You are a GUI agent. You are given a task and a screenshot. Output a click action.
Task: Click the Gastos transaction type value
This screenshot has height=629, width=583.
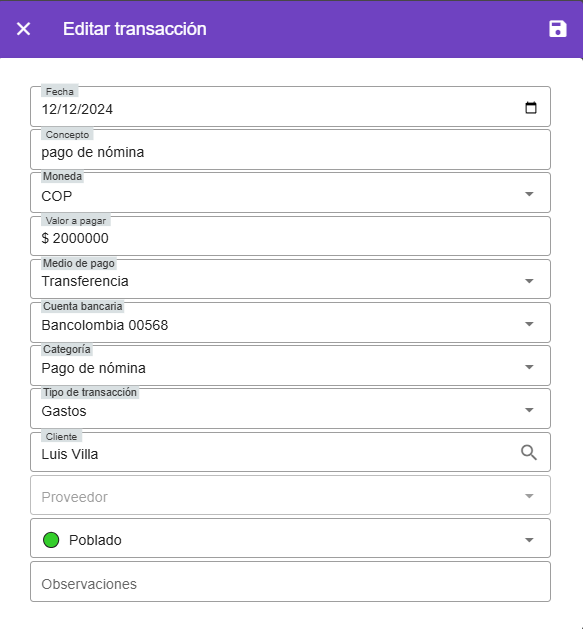click(64, 411)
